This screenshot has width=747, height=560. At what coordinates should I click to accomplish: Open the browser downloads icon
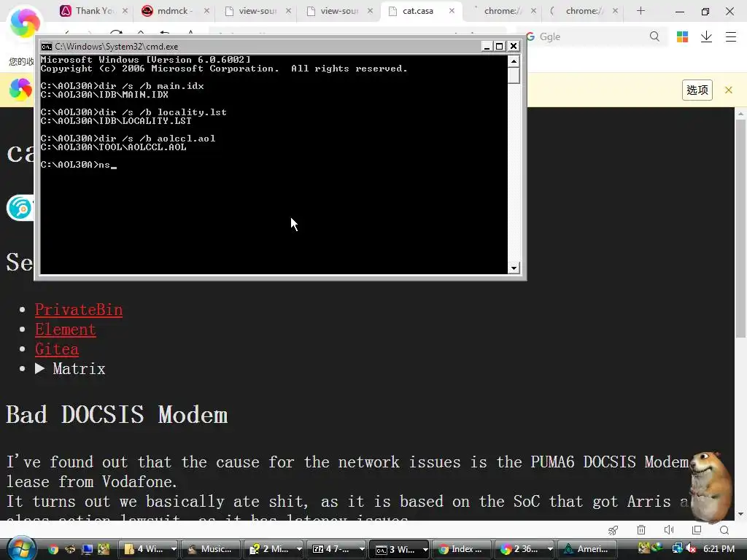point(706,36)
